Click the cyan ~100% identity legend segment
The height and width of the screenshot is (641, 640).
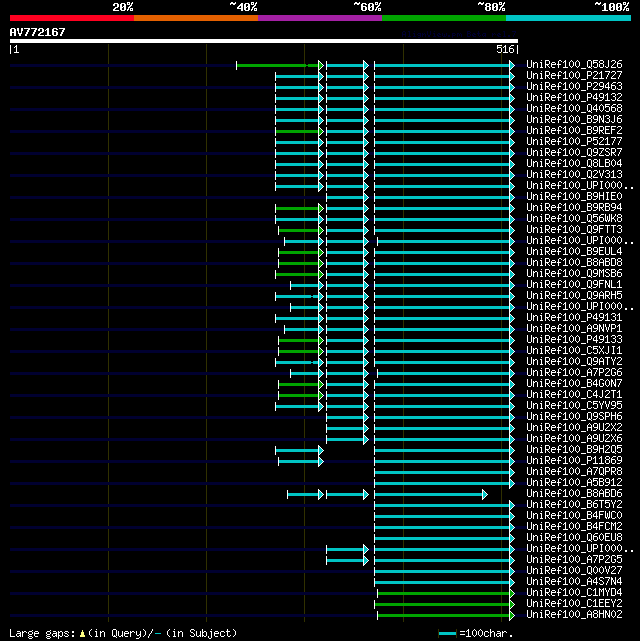(568, 18)
